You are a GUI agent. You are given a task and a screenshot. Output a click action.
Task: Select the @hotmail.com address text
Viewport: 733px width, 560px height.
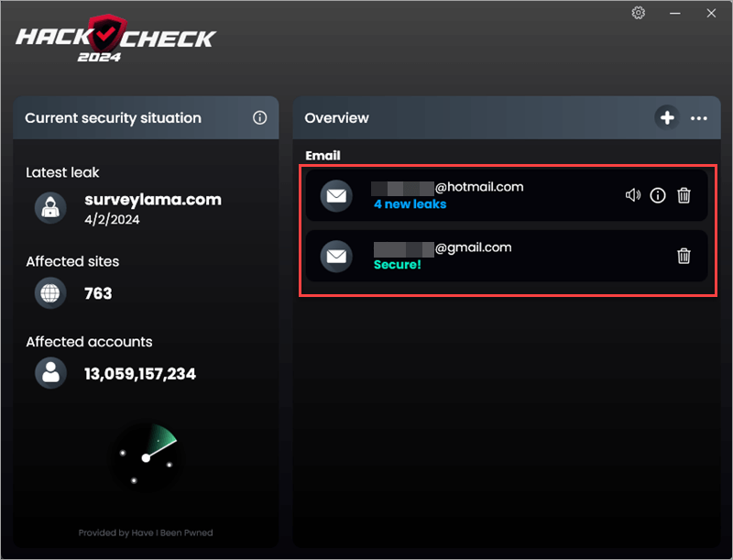pos(479,187)
